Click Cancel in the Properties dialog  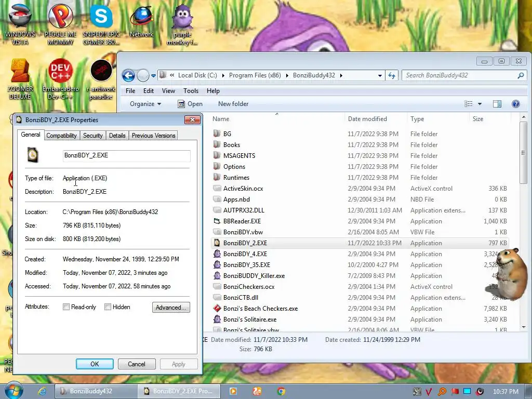137,364
